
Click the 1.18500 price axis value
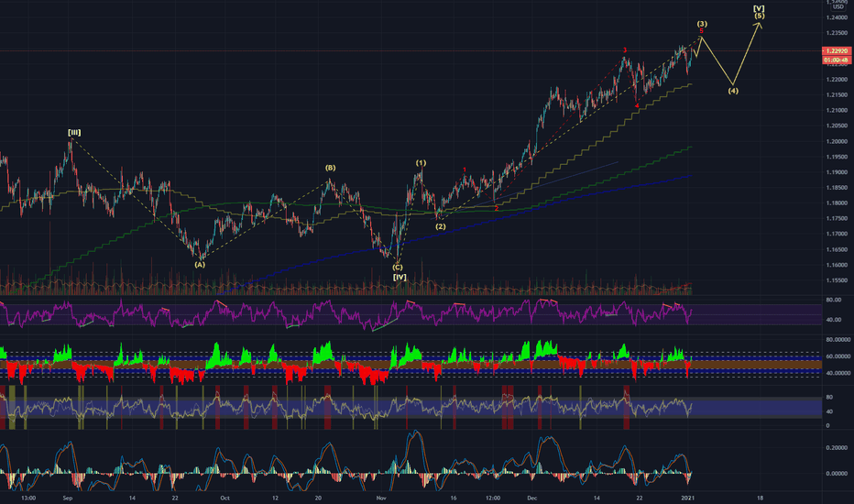tap(837, 188)
